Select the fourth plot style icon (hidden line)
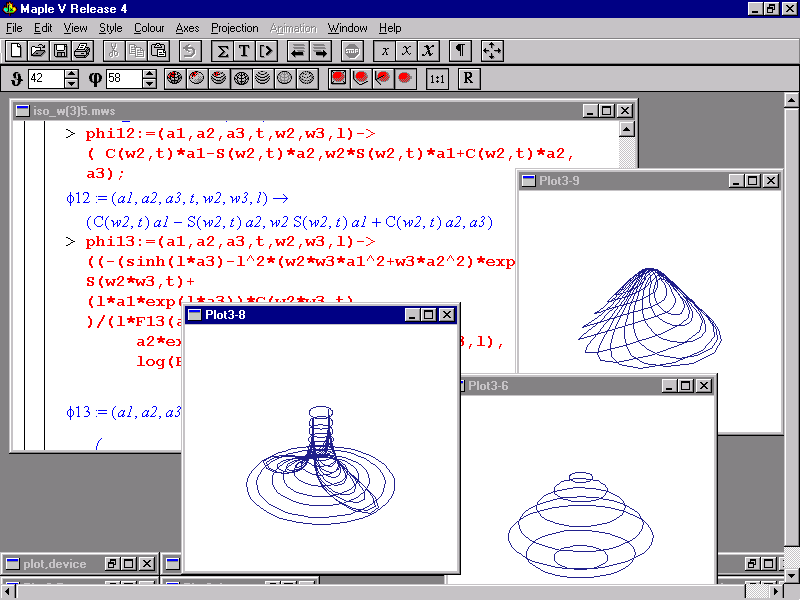Screen dimensions: 800x600 241,79
